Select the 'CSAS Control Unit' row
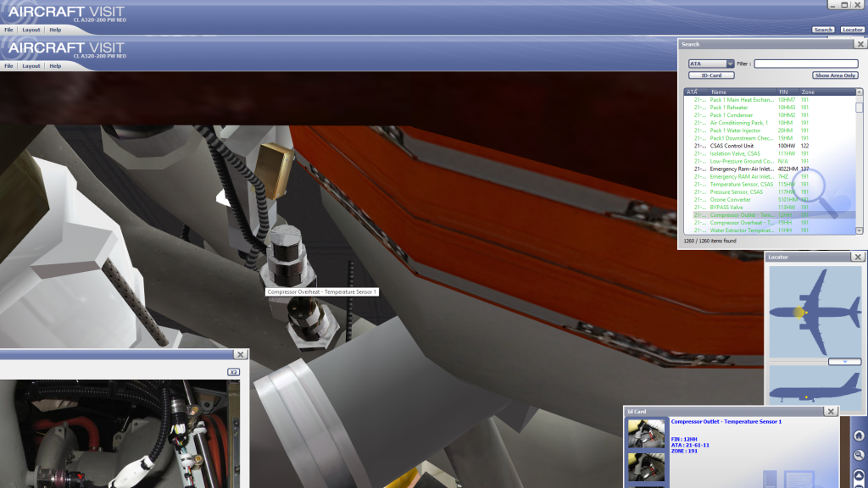The width and height of the screenshot is (868, 488). pos(770,146)
